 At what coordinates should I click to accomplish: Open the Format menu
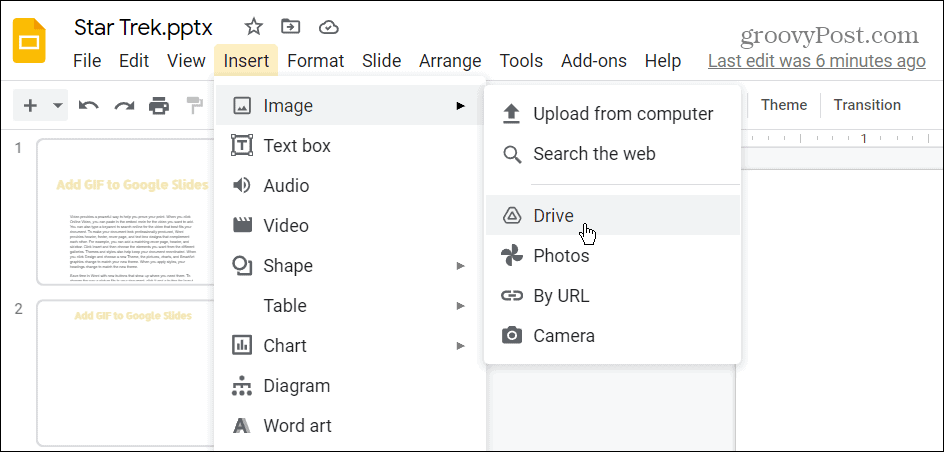pyautogui.click(x=315, y=61)
